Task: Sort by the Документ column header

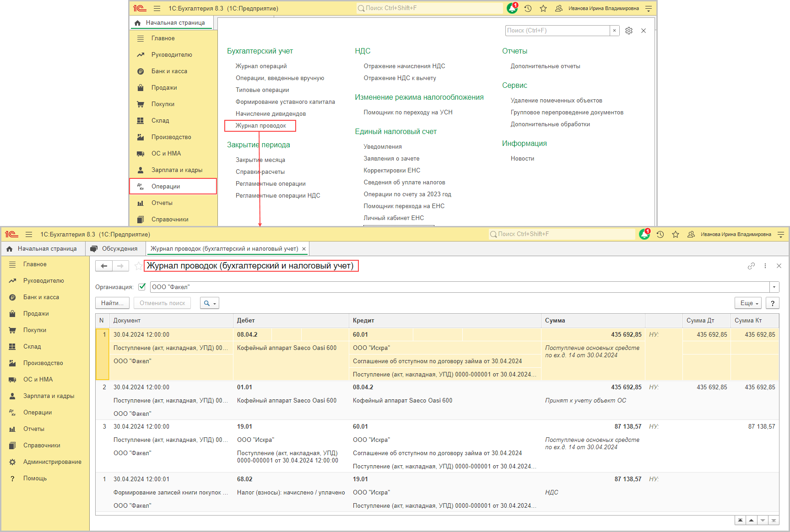Action: click(171, 321)
